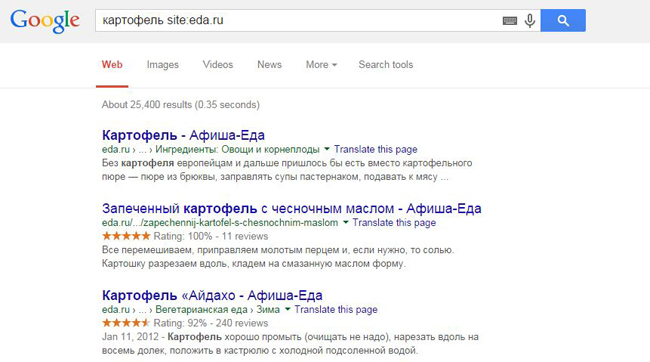
Task: Activate voice search microphone
Action: pyautogui.click(x=529, y=21)
